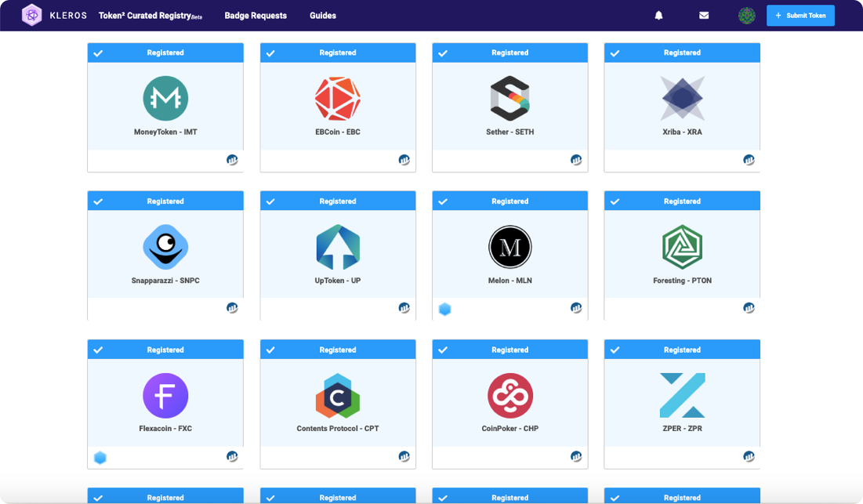The image size is (863, 504).
Task: Open Token² Curated Registry page
Action: tap(150, 16)
